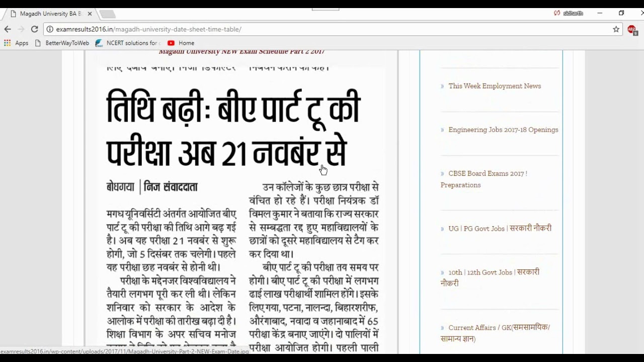
Task: Click the forward navigation arrow
Action: 21,29
